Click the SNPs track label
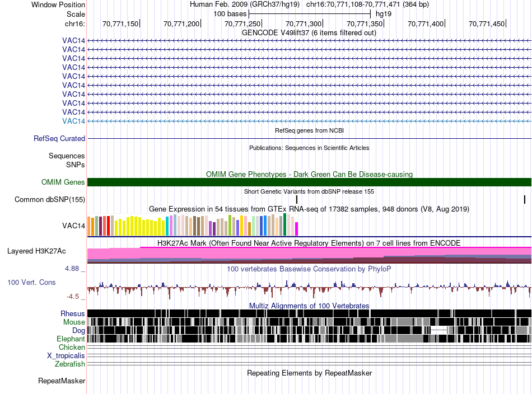The height and width of the screenshot is (394, 532). pyautogui.click(x=76, y=165)
